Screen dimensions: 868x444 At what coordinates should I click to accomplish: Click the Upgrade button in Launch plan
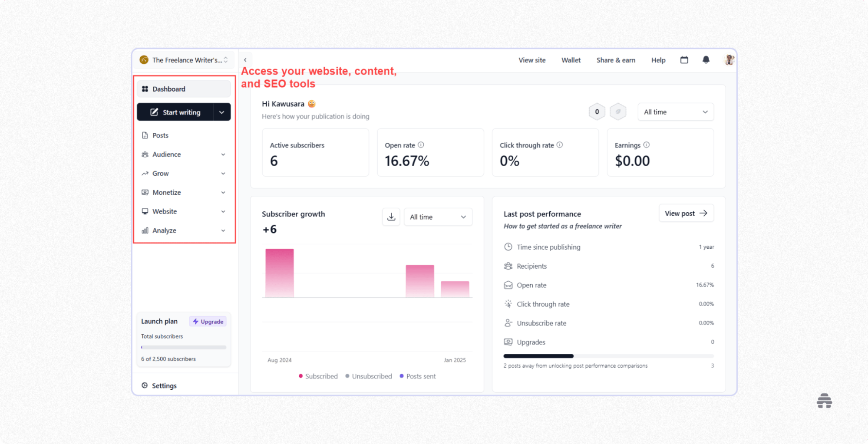pos(208,321)
